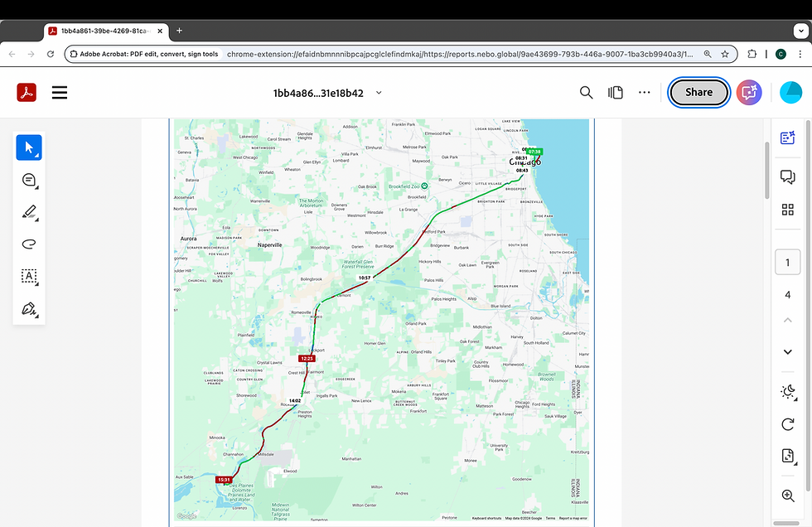Click the Orland Park map label

tap(416, 323)
